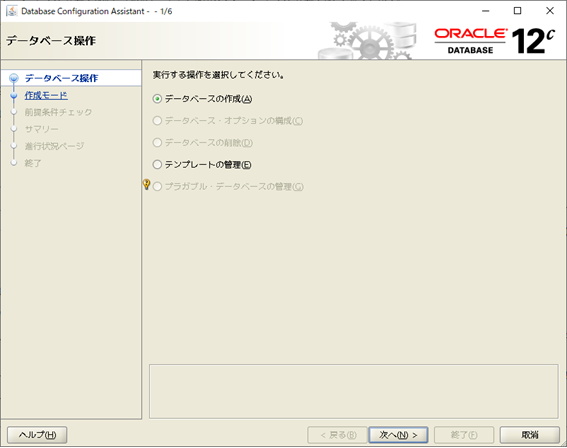The height and width of the screenshot is (448, 567).
Task: Click the gears banner graphic
Action: pyautogui.click(x=367, y=40)
